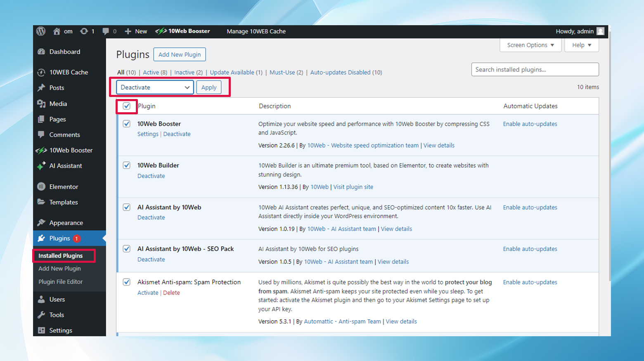The width and height of the screenshot is (644, 361).
Task: Select the 10Web Booster lightning icon
Action: (x=41, y=150)
